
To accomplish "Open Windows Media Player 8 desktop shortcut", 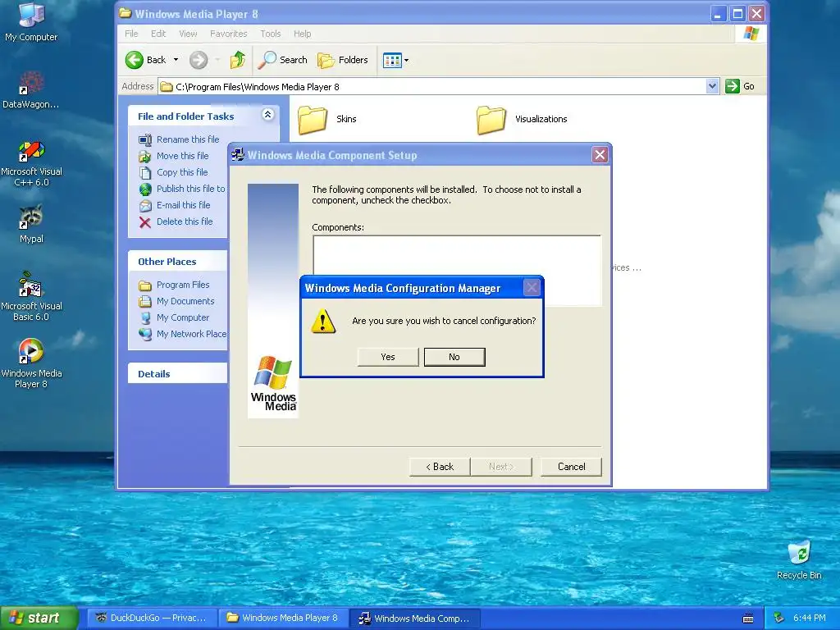I will coord(31,363).
